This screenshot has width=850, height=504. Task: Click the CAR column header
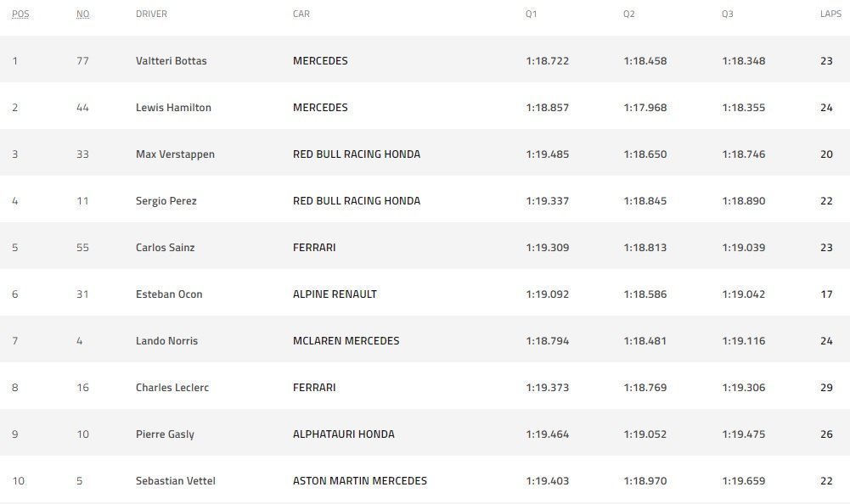coord(301,14)
